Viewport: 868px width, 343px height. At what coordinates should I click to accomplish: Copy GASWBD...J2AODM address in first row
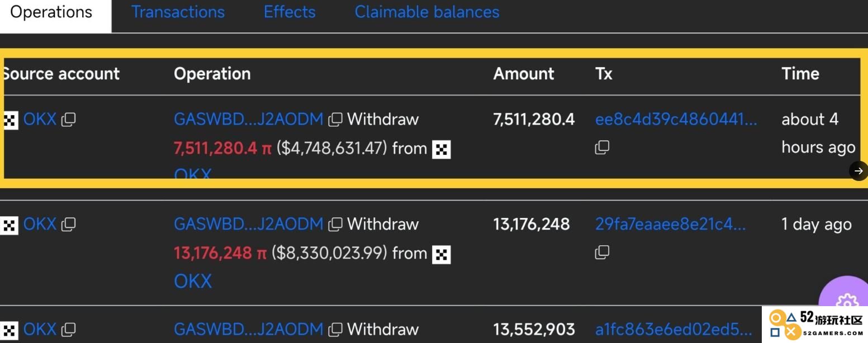[335, 120]
